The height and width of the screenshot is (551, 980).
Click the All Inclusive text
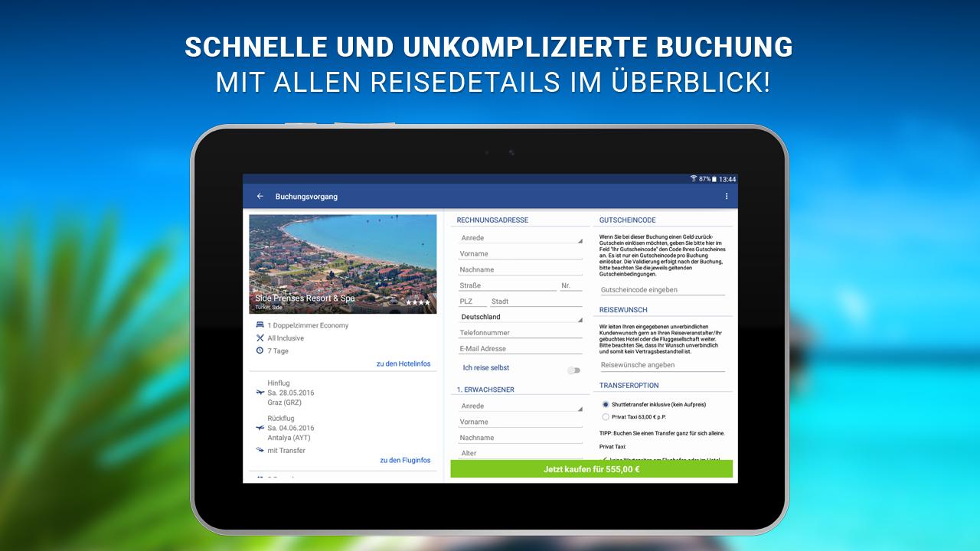tap(286, 338)
